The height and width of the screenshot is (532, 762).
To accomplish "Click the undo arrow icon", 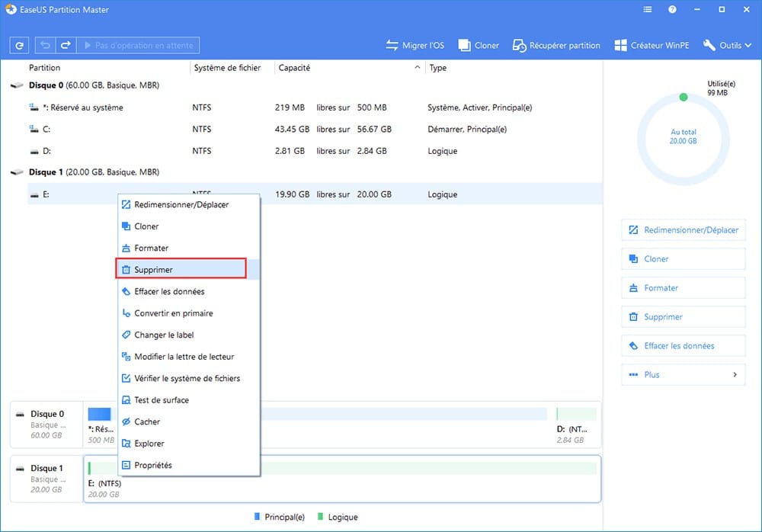I will click(46, 45).
